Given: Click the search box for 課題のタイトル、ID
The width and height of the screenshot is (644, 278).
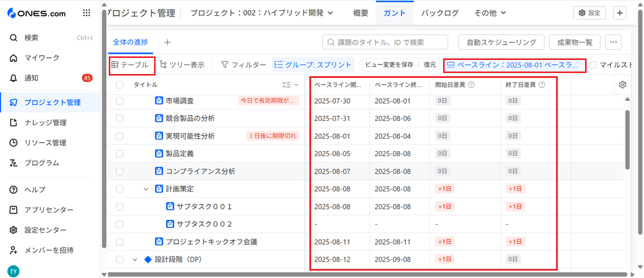Looking at the screenshot, I should point(385,42).
